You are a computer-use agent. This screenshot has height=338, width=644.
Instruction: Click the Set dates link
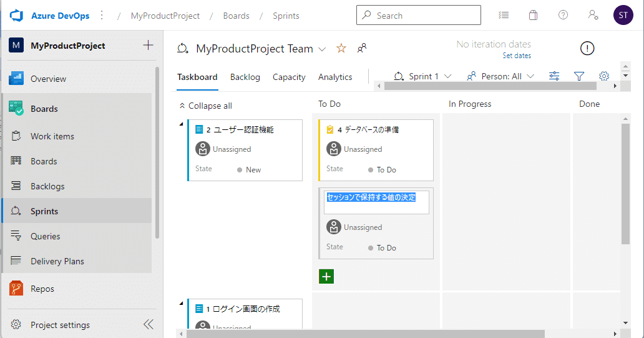tap(517, 56)
